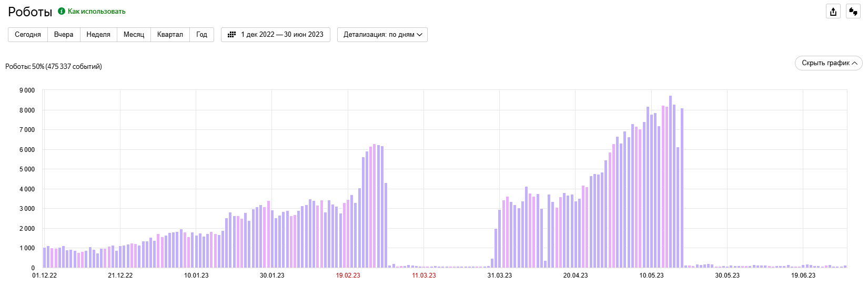This screenshot has width=868, height=286.
Task: Click the share/export icon
Action: pyautogui.click(x=833, y=12)
